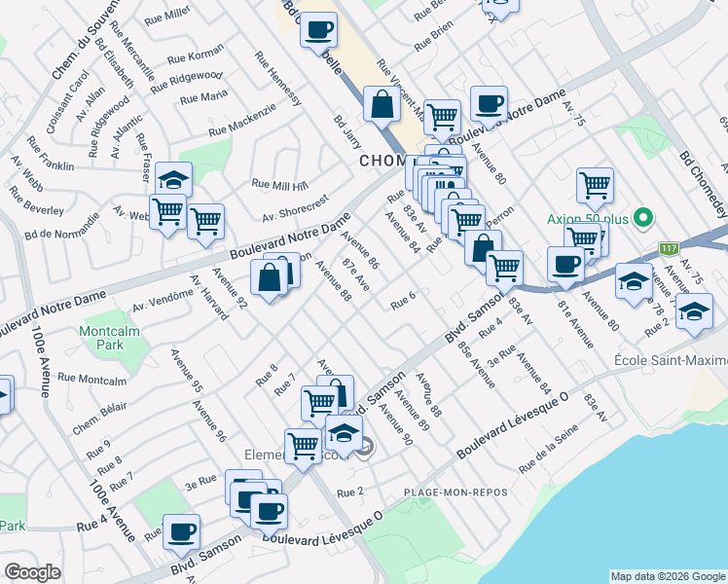Select the Chem. Bélair street label
Screen dimensions: 728x584
click(x=99, y=419)
